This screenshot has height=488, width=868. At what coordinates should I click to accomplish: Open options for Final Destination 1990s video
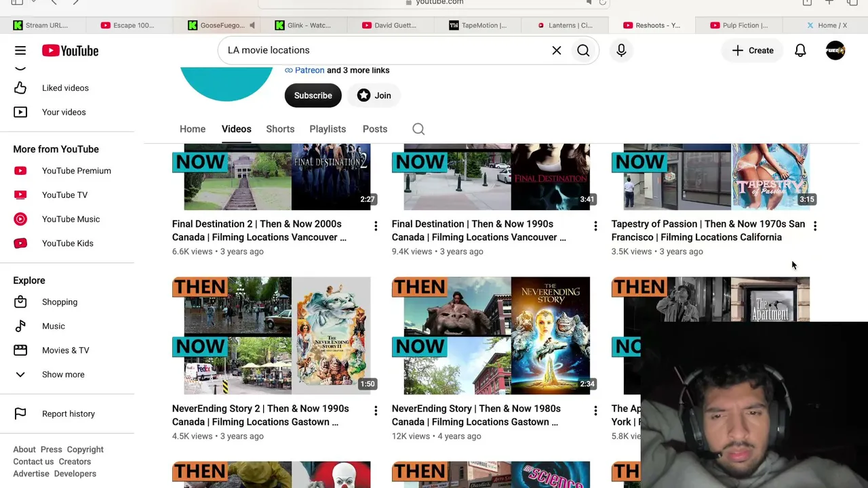coord(595,226)
